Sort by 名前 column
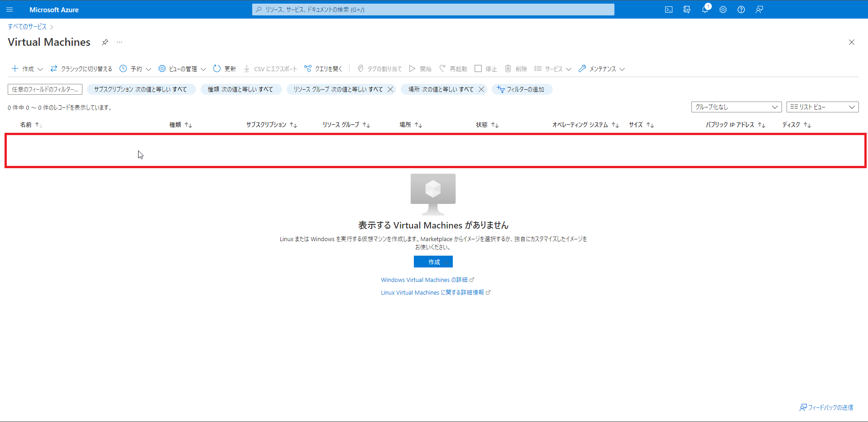 pyautogui.click(x=31, y=125)
